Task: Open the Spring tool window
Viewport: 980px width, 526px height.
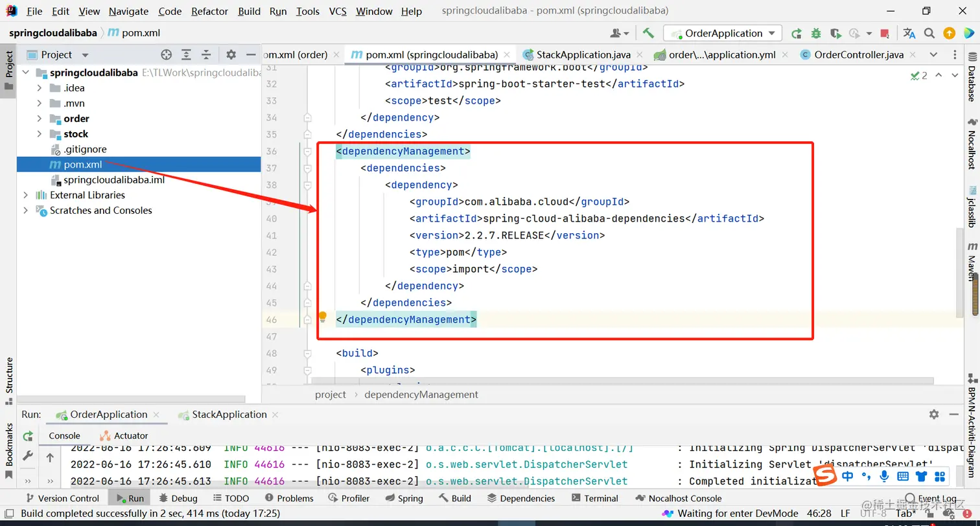Action: pos(403,498)
